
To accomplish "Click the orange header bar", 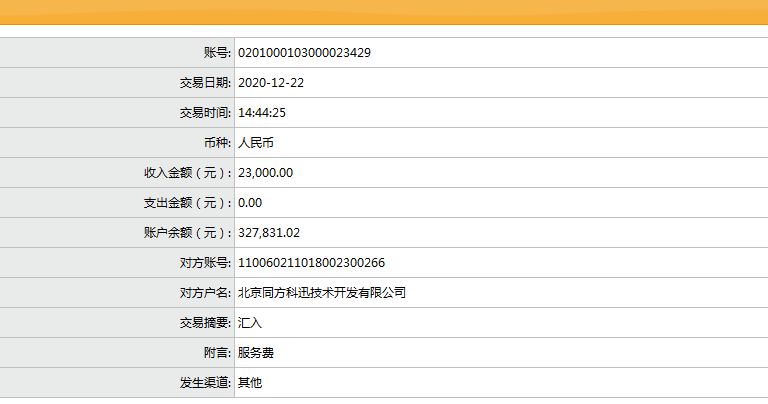I will pos(384,13).
